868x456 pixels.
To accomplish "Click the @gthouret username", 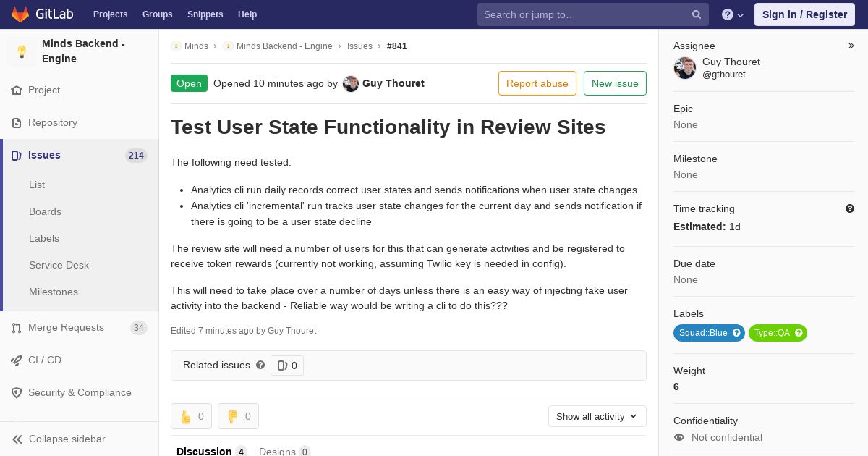I will pos(724,75).
